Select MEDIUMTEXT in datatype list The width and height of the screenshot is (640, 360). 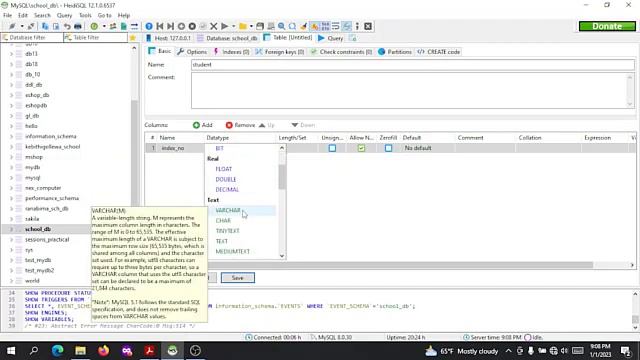pos(232,251)
